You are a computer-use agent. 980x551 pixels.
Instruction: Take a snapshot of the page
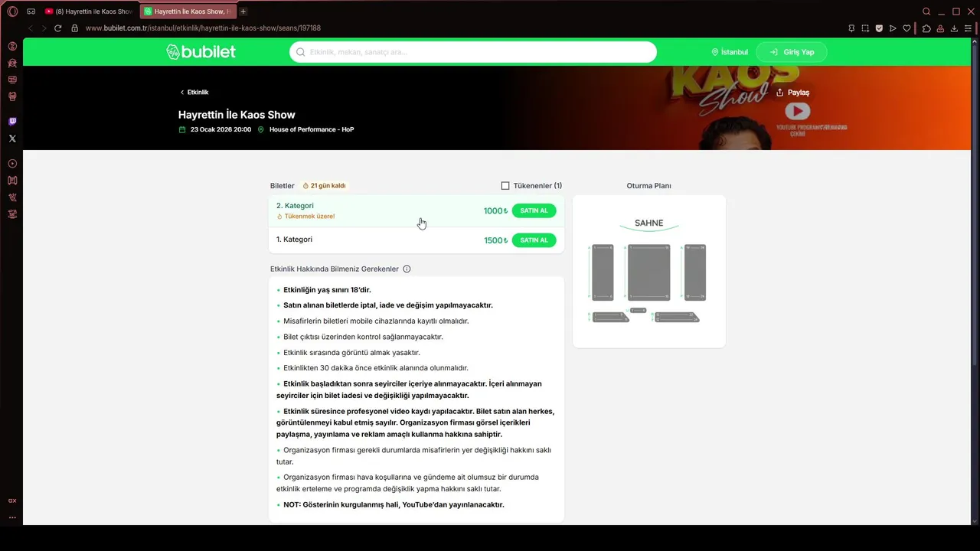(x=865, y=28)
